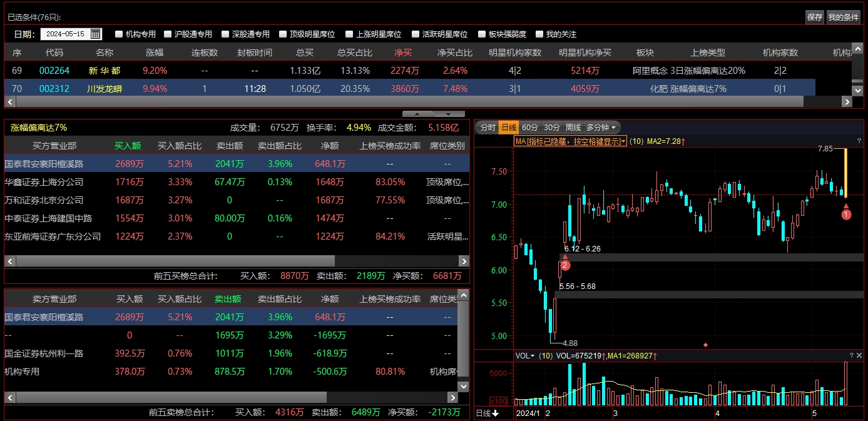Enable the 深股通专用 filter checkbox
Screen dimensions: 868x421
pyautogui.click(x=225, y=34)
